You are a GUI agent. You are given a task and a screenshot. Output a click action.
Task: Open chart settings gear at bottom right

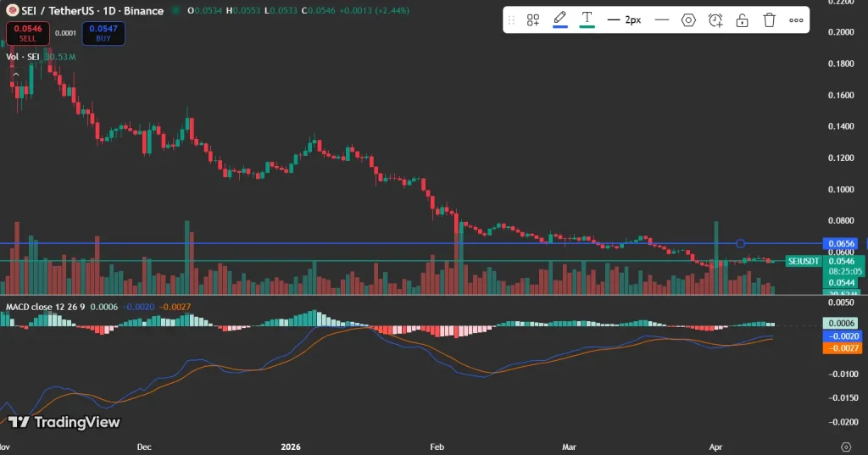tap(845, 447)
